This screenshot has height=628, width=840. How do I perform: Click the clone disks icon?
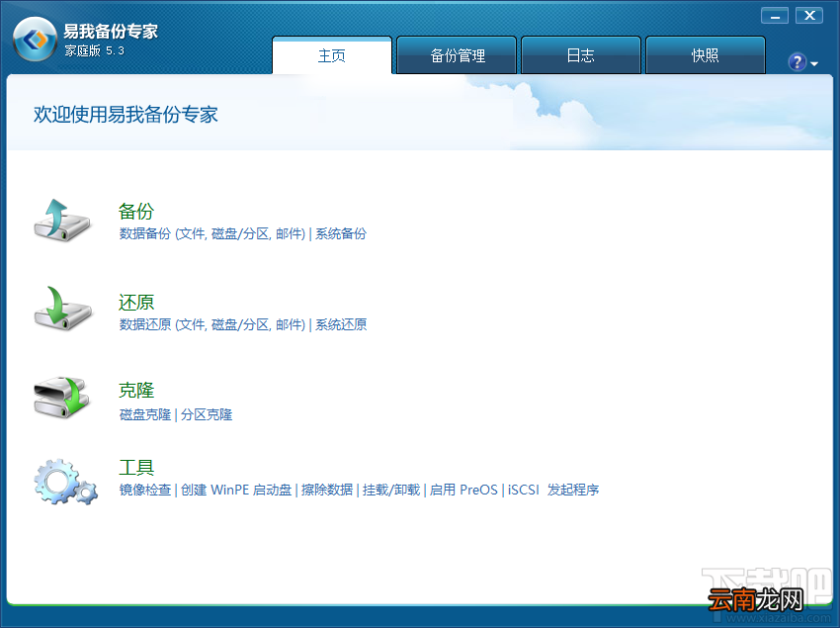pos(61,398)
